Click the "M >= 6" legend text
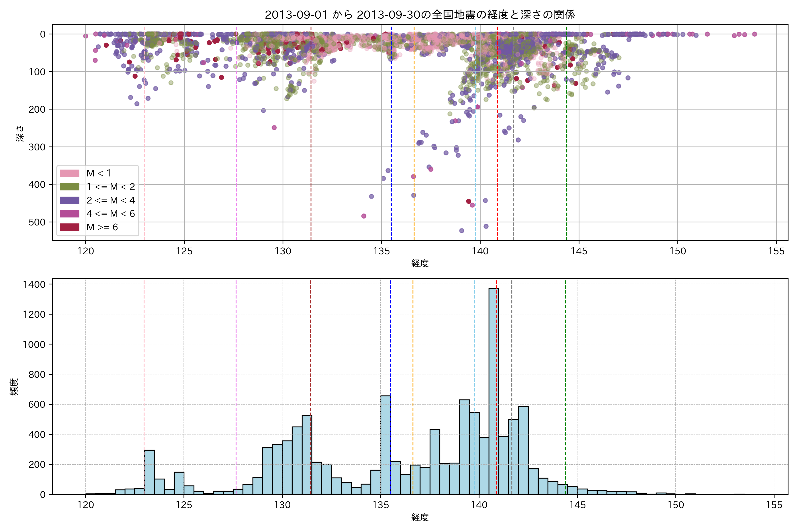Viewport: 798px width, 532px height. tap(102, 227)
